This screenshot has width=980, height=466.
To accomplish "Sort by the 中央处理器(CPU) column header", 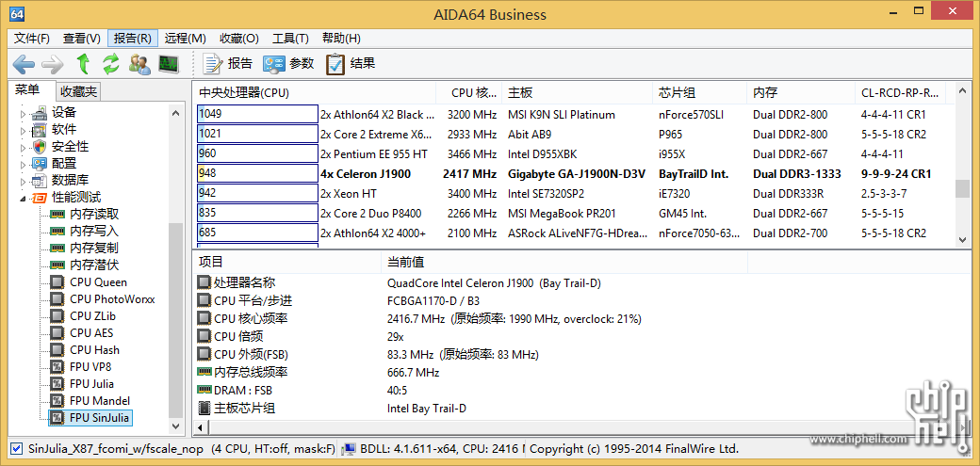I will pyautogui.click(x=314, y=93).
